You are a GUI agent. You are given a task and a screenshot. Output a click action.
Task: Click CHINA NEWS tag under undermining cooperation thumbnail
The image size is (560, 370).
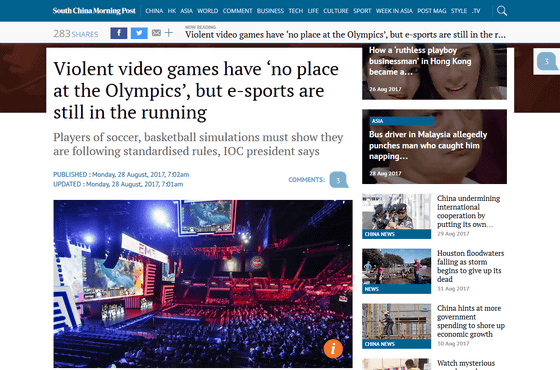[396, 234]
